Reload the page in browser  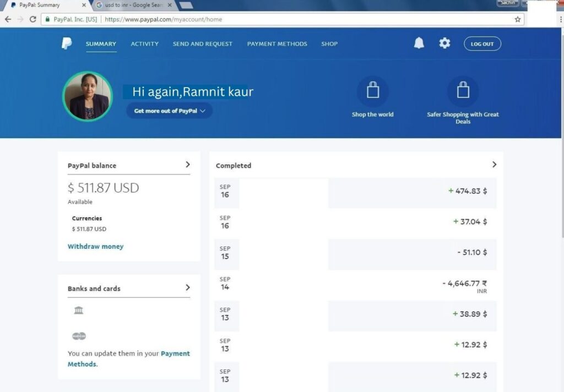point(33,19)
